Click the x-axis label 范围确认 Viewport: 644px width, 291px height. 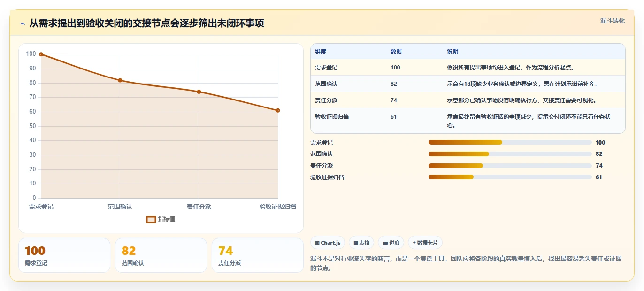tap(120, 207)
